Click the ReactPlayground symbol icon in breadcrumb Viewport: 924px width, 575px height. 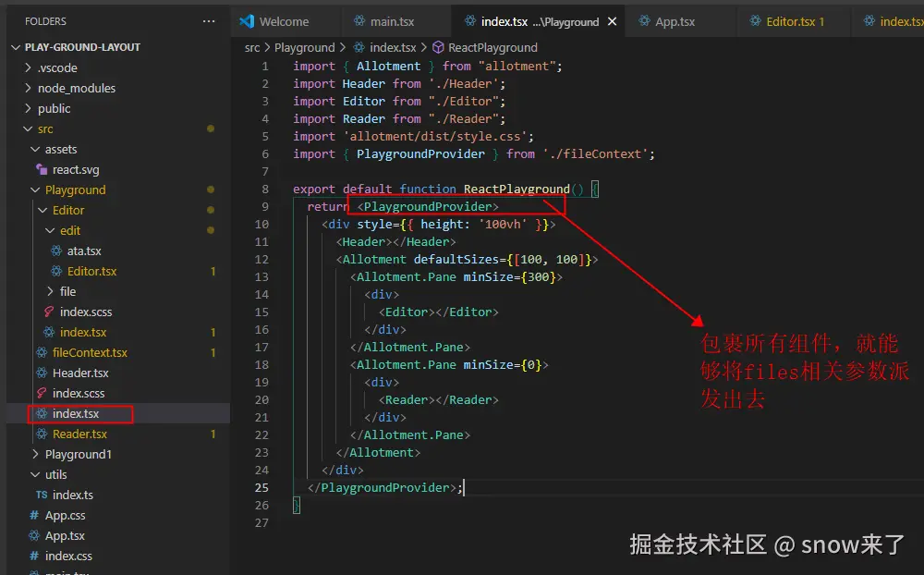pos(438,47)
